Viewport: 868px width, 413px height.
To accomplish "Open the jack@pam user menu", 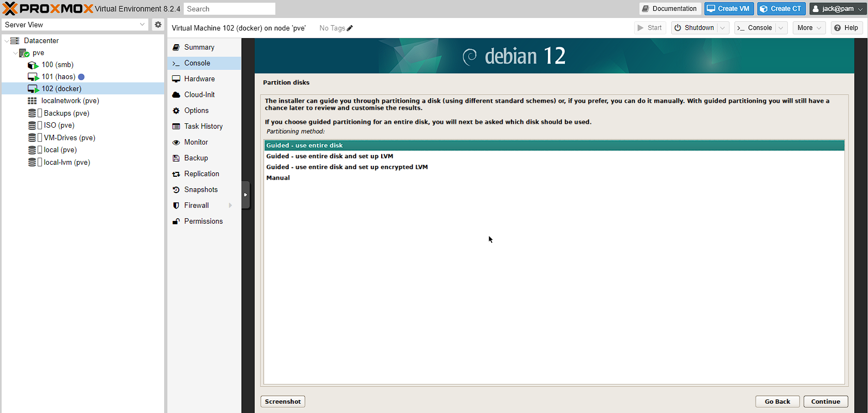I will pyautogui.click(x=837, y=9).
